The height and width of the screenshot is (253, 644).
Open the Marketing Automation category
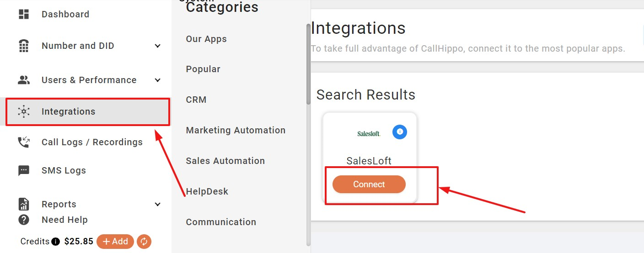[236, 130]
